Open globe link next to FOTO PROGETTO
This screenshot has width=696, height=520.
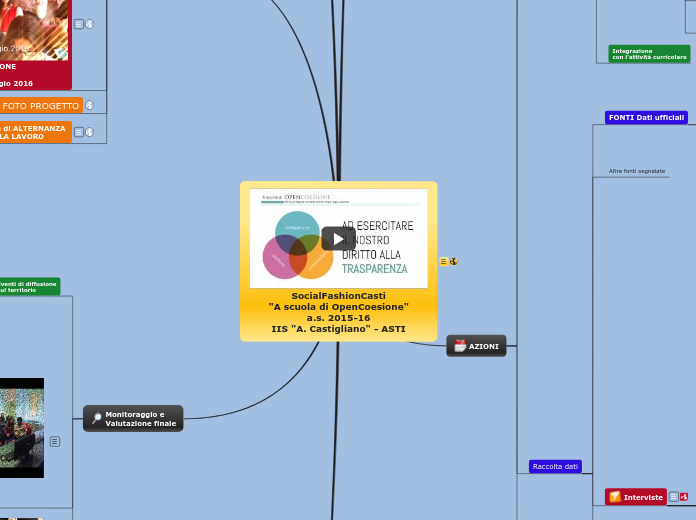[x=89, y=105]
